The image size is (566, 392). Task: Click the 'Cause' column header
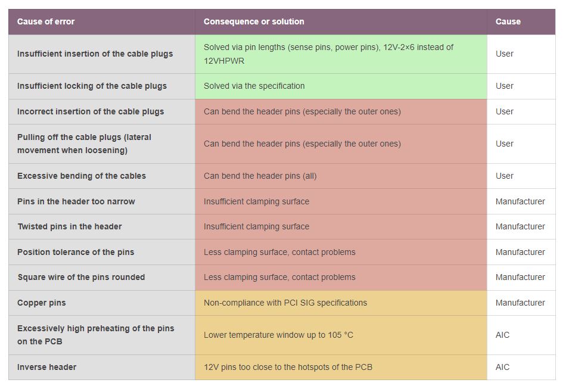[521, 21]
